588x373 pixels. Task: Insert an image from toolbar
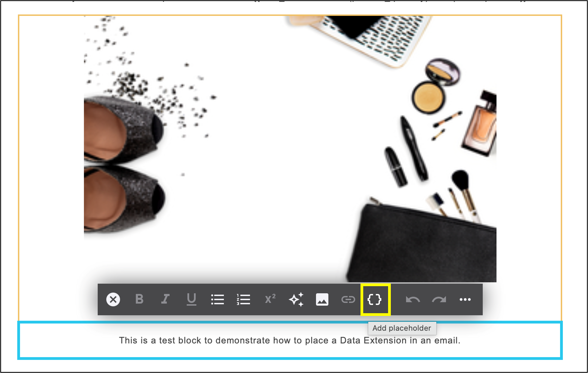click(322, 300)
